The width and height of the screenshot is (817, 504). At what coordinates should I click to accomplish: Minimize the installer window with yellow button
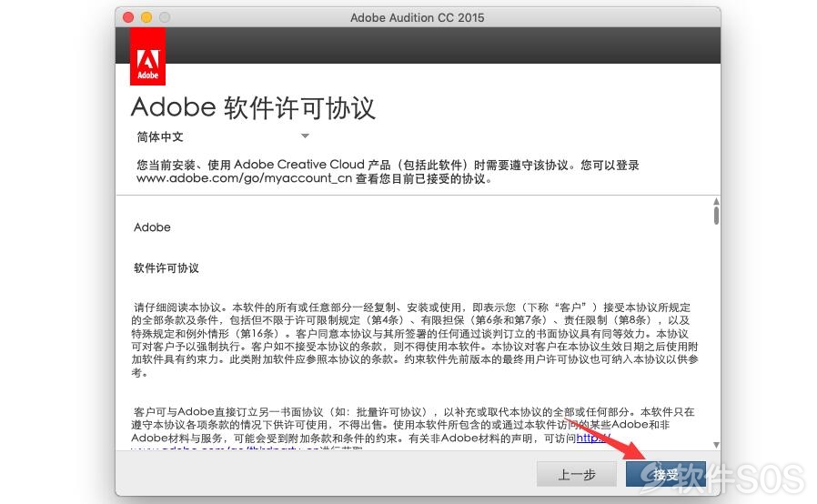146,17
